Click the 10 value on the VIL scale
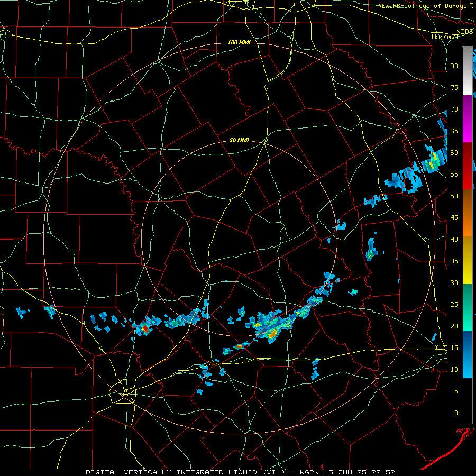Viewport: 476px width, 476px height. point(454,370)
